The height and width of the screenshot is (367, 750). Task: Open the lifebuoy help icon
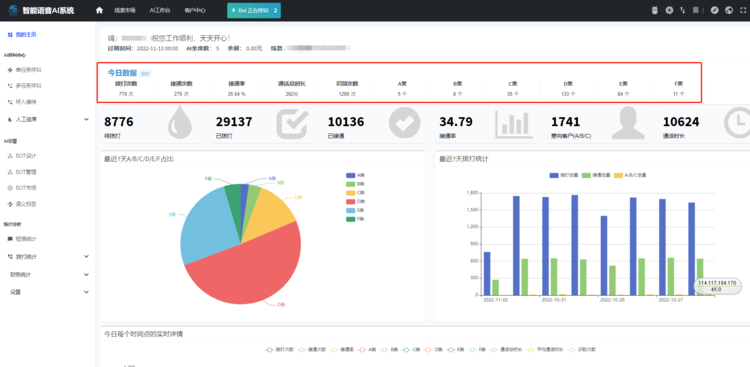pos(669,10)
